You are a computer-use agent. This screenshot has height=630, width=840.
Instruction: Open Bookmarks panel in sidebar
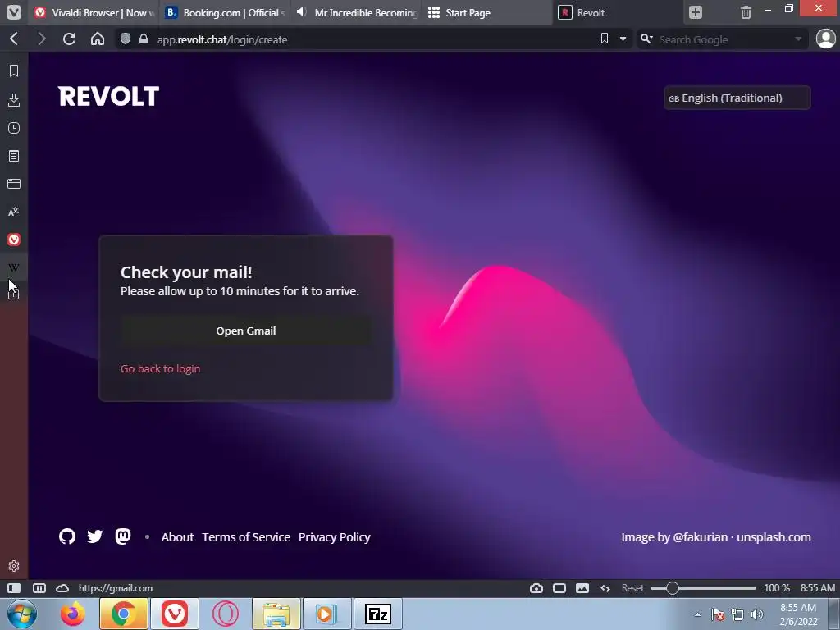tap(14, 71)
